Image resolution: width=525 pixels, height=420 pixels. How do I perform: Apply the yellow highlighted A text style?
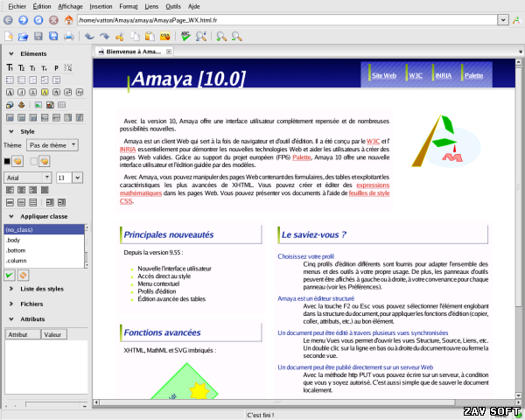[45, 92]
